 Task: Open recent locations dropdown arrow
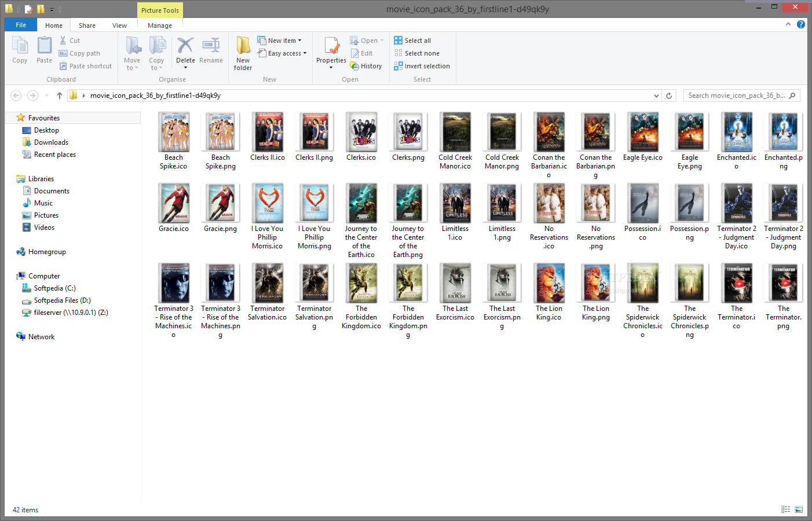[46, 96]
